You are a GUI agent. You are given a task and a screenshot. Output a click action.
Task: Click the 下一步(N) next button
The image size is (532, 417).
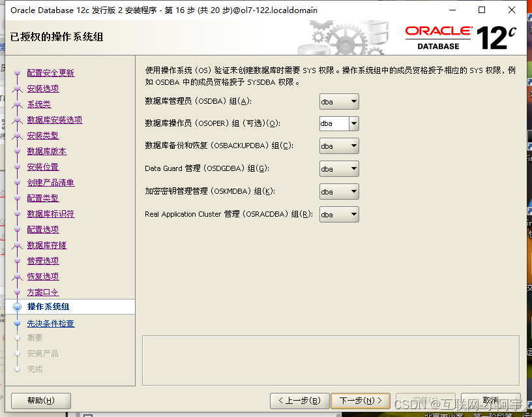361,401
